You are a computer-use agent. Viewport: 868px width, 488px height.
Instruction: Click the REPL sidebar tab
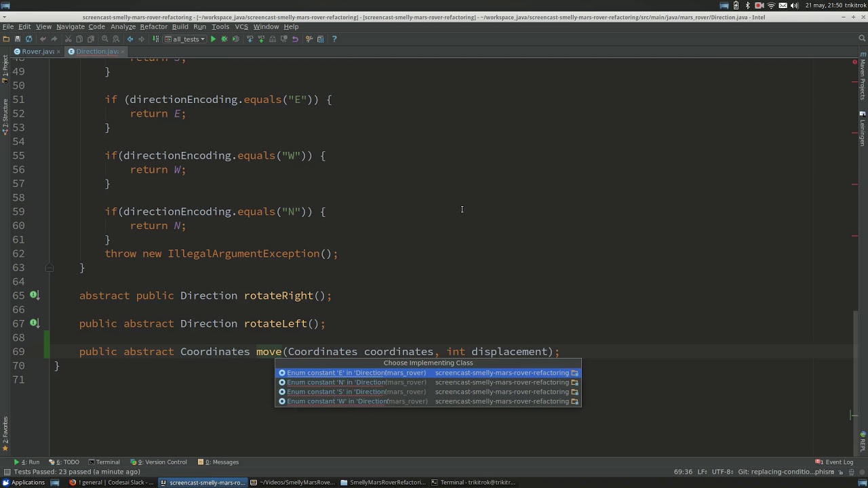tap(863, 441)
